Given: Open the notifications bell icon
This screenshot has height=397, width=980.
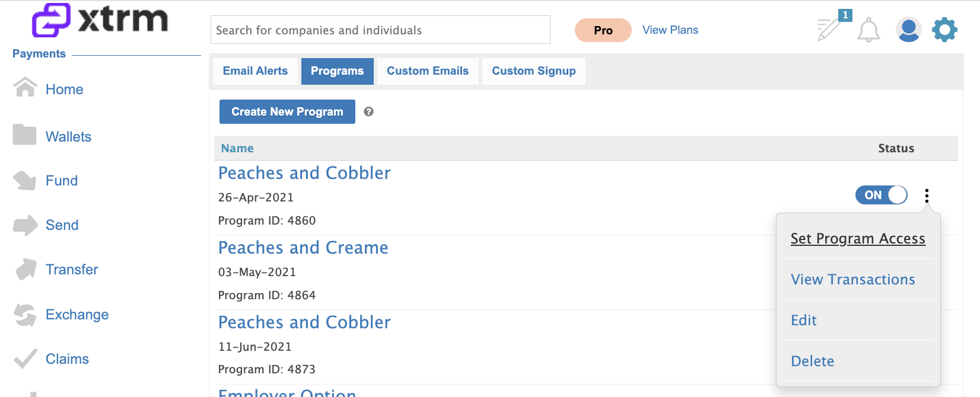Looking at the screenshot, I should pyautogui.click(x=868, y=30).
